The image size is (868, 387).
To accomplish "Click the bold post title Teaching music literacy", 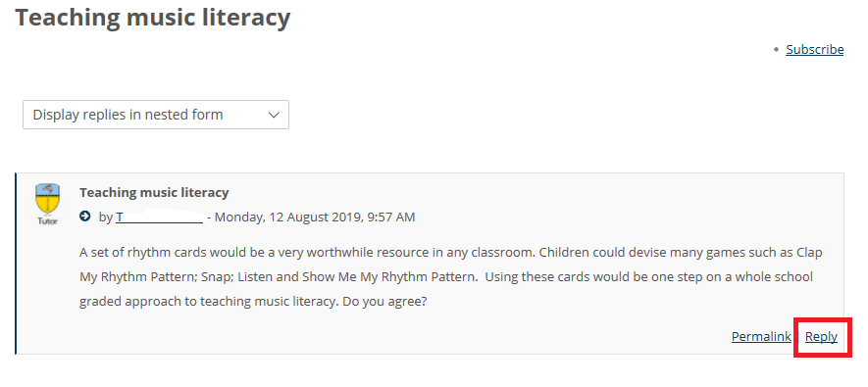I will 154,192.
